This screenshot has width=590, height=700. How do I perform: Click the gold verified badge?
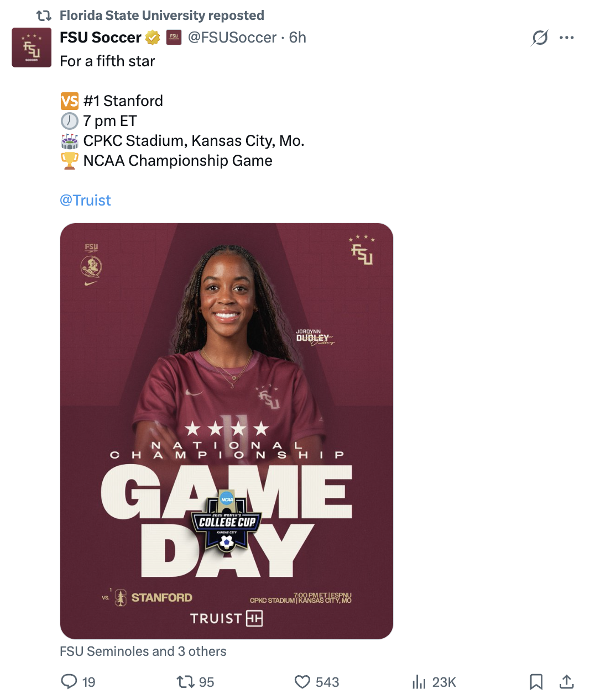point(153,38)
